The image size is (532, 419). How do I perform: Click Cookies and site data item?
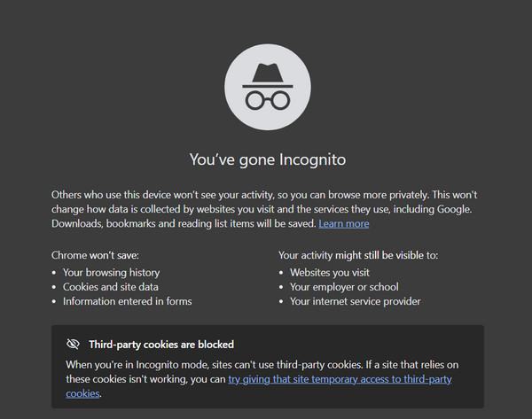tap(110, 287)
